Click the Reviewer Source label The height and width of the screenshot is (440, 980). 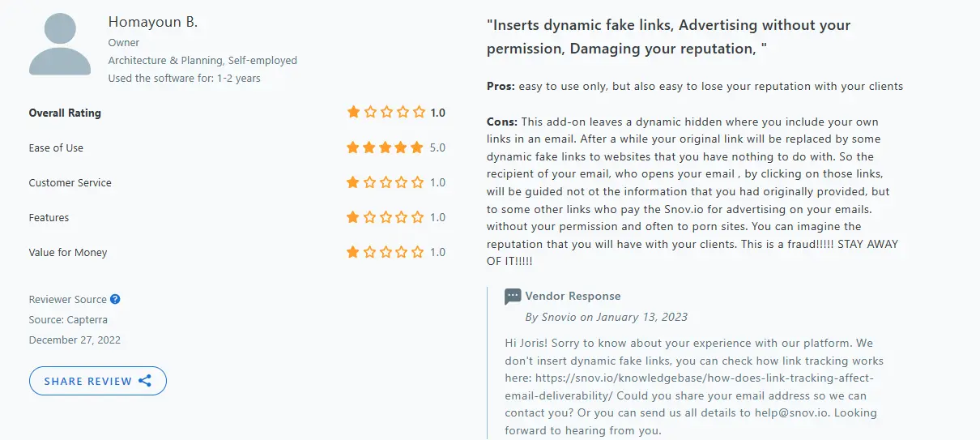pos(67,300)
